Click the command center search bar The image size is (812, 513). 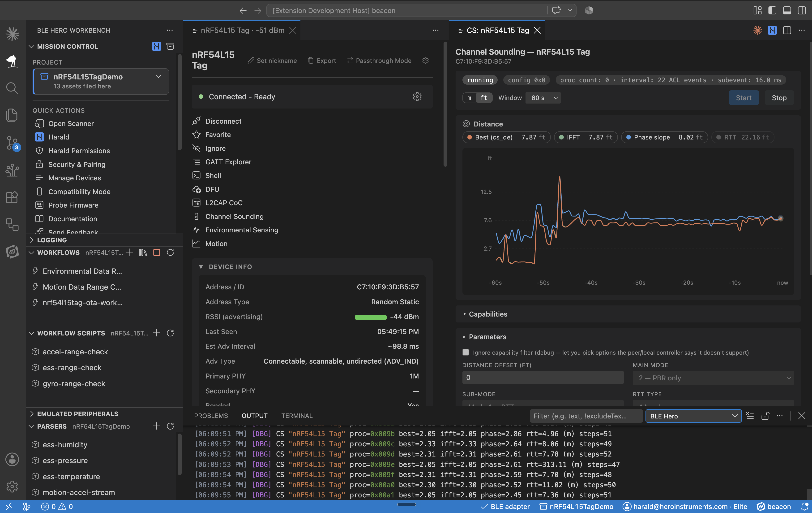pyautogui.click(x=407, y=10)
